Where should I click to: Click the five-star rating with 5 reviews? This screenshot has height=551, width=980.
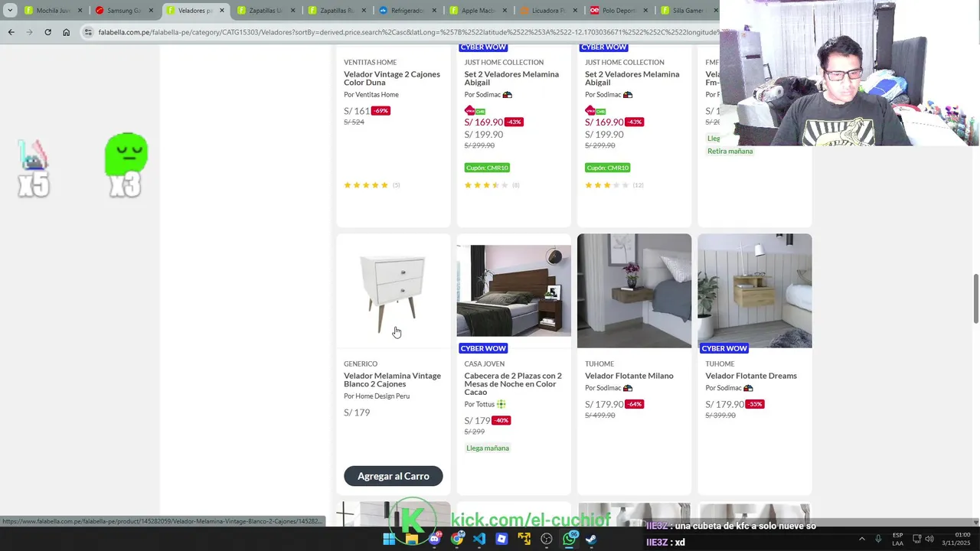click(x=372, y=185)
